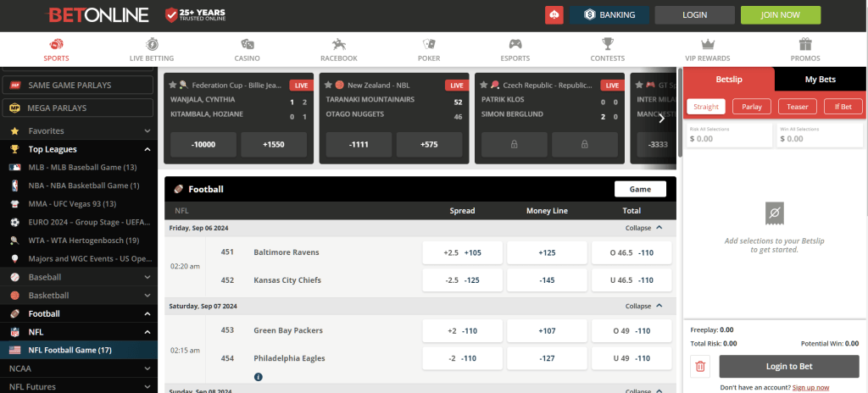Click the trash icon in betslip
The height and width of the screenshot is (393, 868).
point(700,366)
